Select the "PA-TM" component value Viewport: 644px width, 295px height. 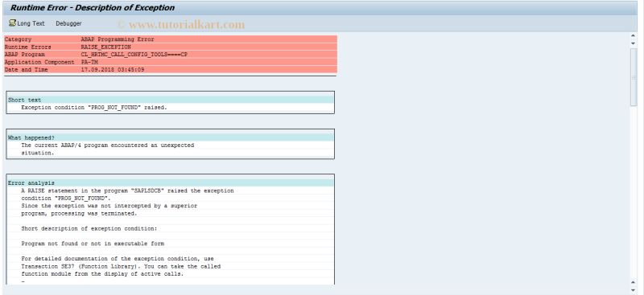pyautogui.click(x=89, y=63)
